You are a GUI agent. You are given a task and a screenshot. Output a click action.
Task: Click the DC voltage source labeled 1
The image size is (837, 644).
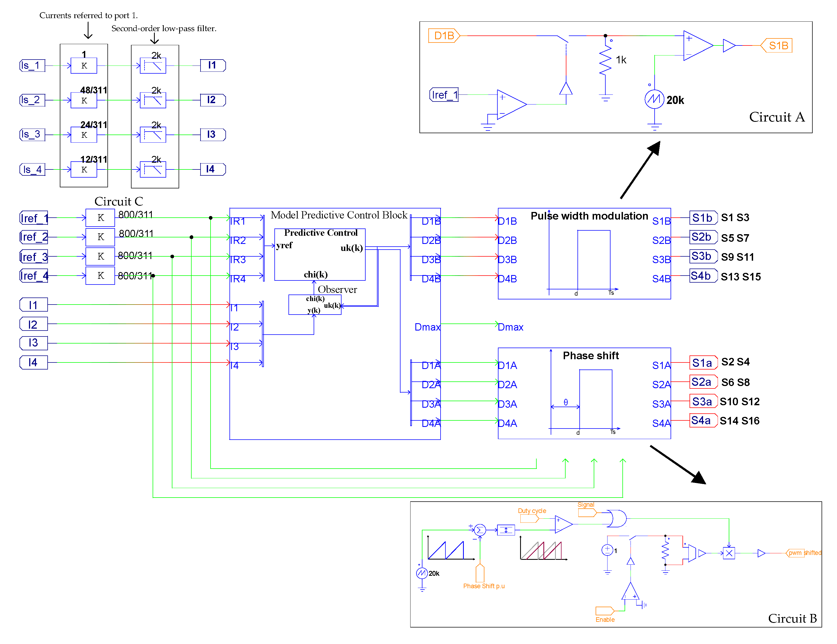(607, 550)
